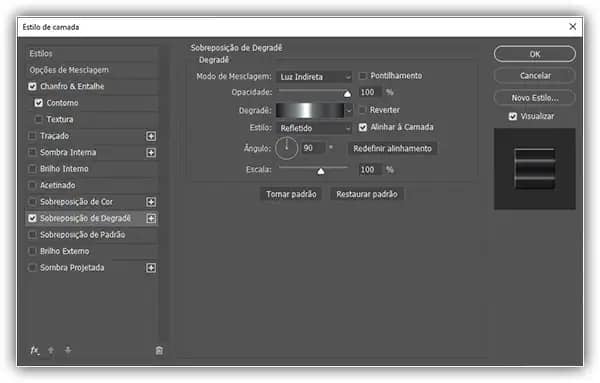Click plus icon beside Sombra Projetada
Viewport: 600px width, 383px height.
(151, 267)
